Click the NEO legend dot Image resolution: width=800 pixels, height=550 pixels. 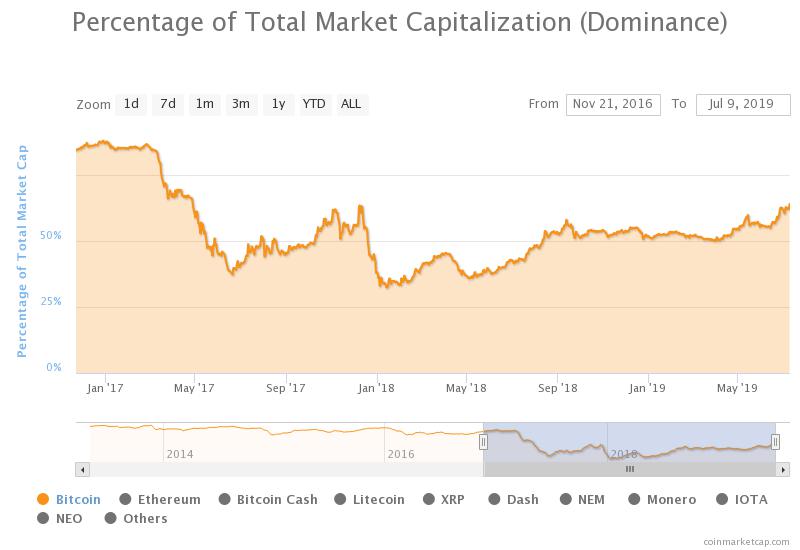[x=43, y=519]
